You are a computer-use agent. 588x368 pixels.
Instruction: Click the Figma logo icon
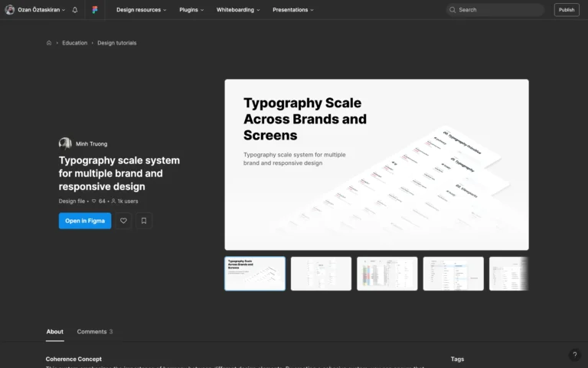pos(93,10)
